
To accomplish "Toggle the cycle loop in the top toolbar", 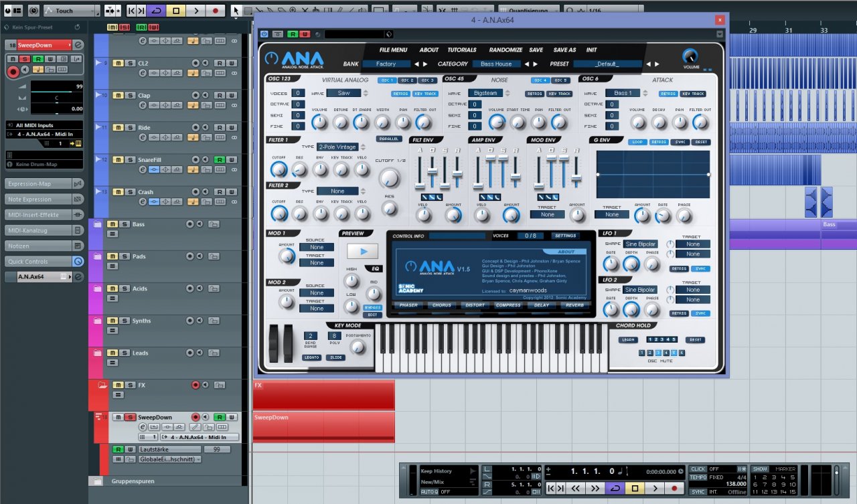I will coord(156,11).
